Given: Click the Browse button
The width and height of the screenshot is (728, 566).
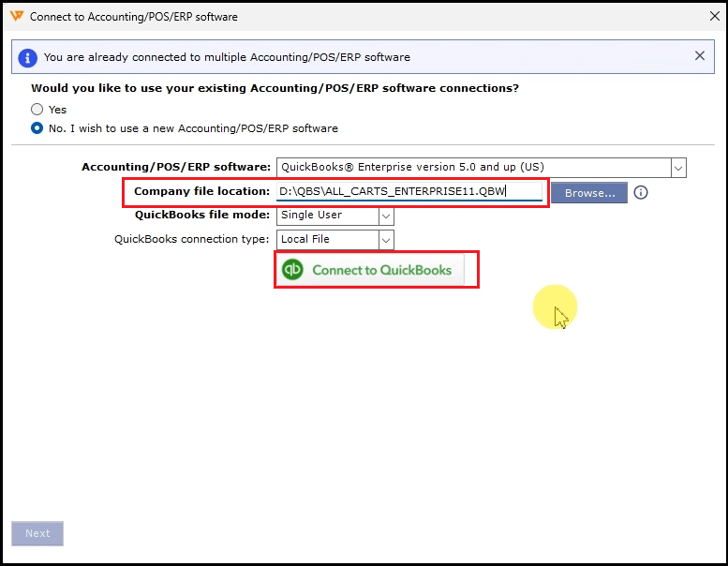Looking at the screenshot, I should coord(589,193).
